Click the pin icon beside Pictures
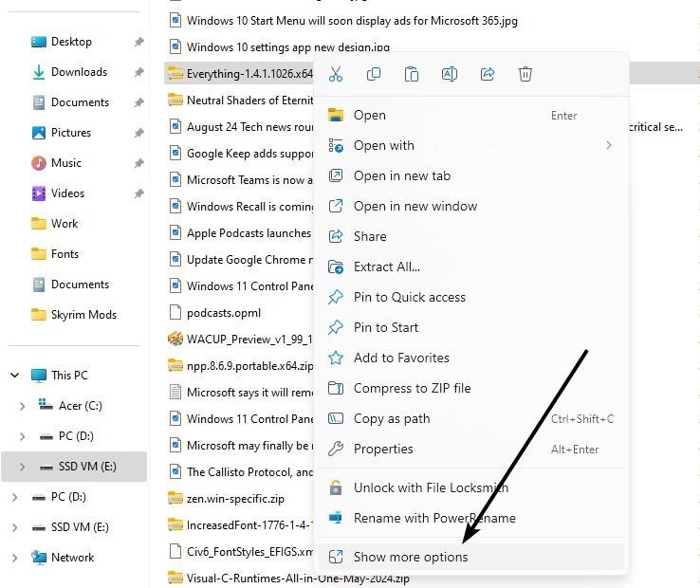 138,133
